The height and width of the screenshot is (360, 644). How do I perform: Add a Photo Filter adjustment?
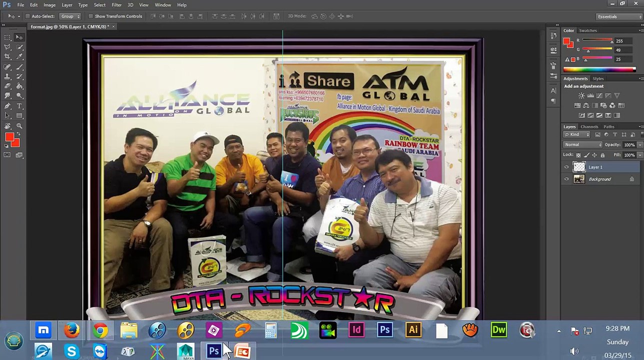[x=603, y=105]
